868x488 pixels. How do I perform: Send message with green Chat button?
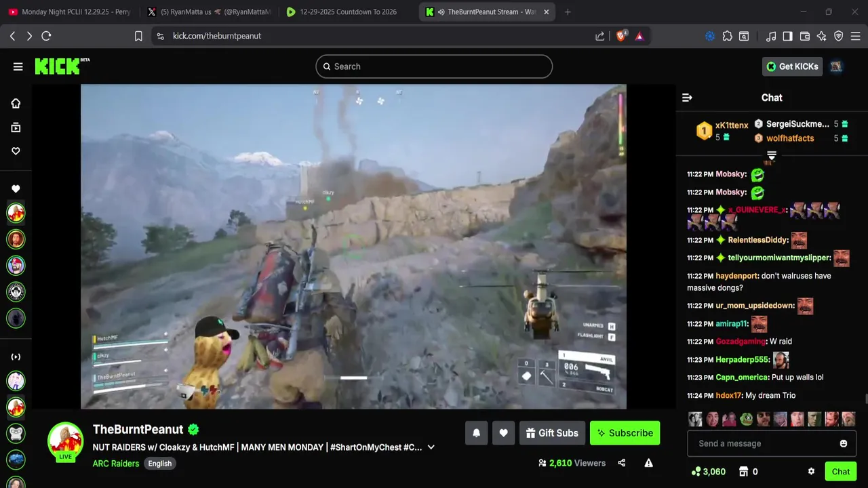point(840,471)
